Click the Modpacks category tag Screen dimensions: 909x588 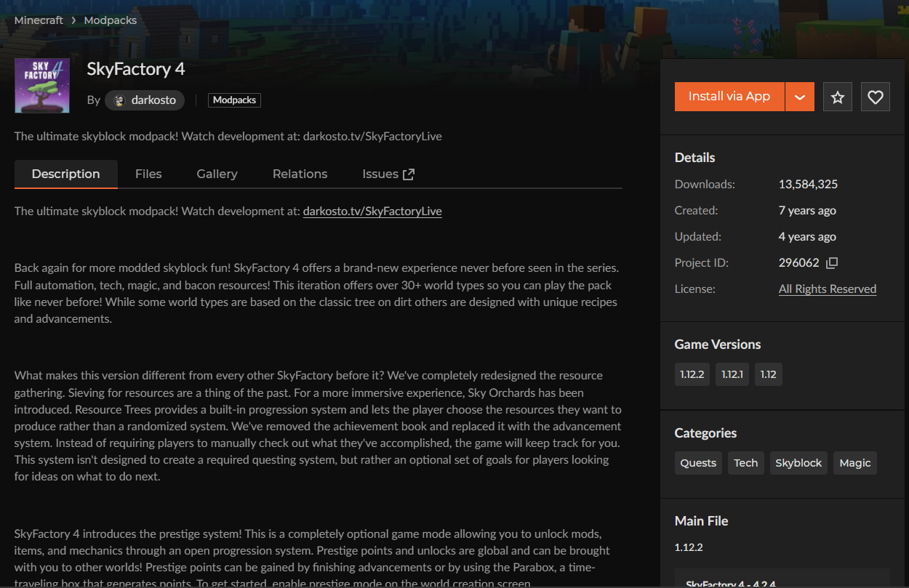234,100
